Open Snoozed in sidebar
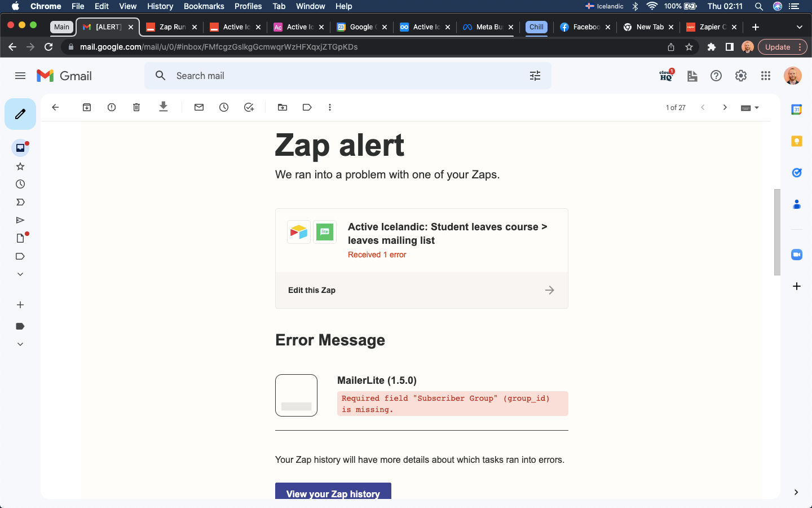This screenshot has height=508, width=812. click(x=20, y=184)
